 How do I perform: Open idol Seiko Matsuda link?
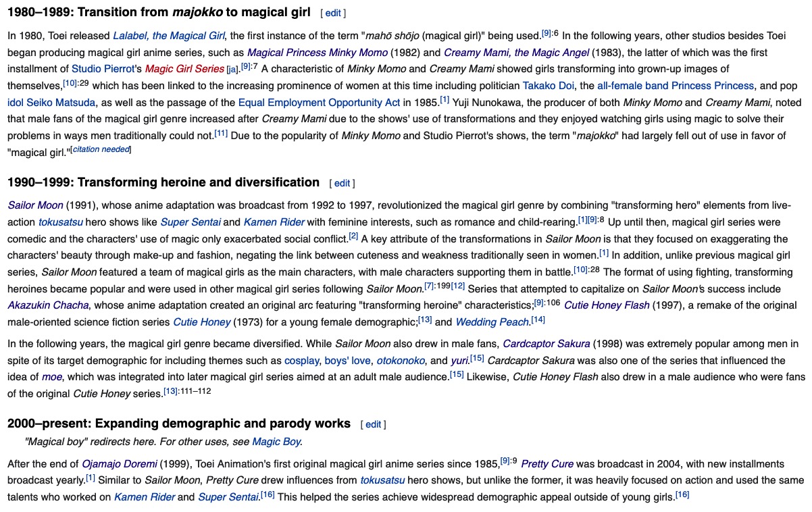click(51, 103)
